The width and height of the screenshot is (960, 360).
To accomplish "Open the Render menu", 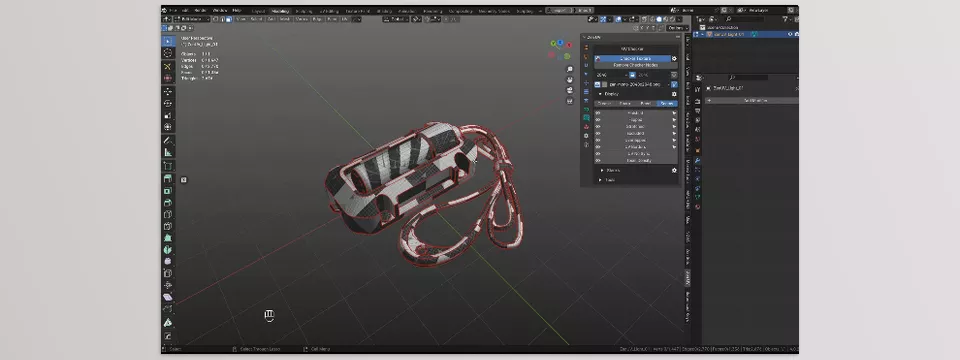I will pos(200,10).
